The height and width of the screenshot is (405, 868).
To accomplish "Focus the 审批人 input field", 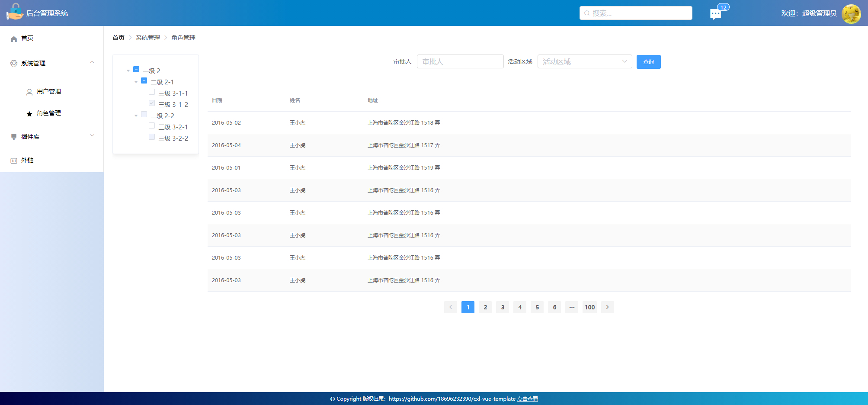I will point(460,61).
